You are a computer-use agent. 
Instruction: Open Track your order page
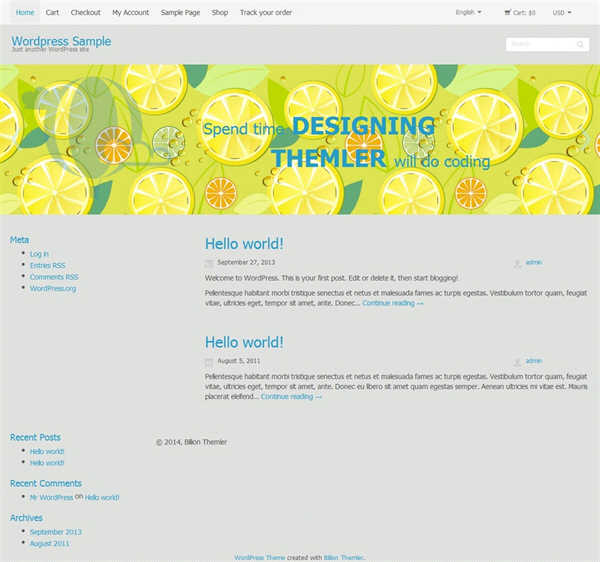coord(266,13)
